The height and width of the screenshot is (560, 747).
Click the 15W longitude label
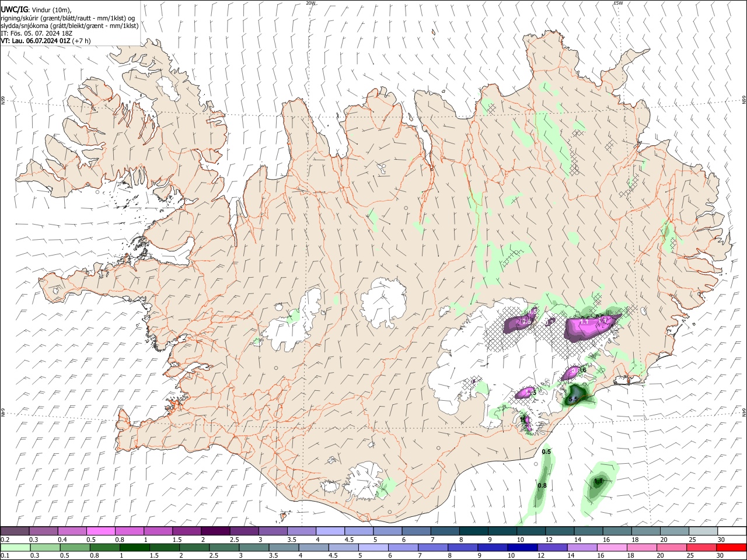point(618,3)
